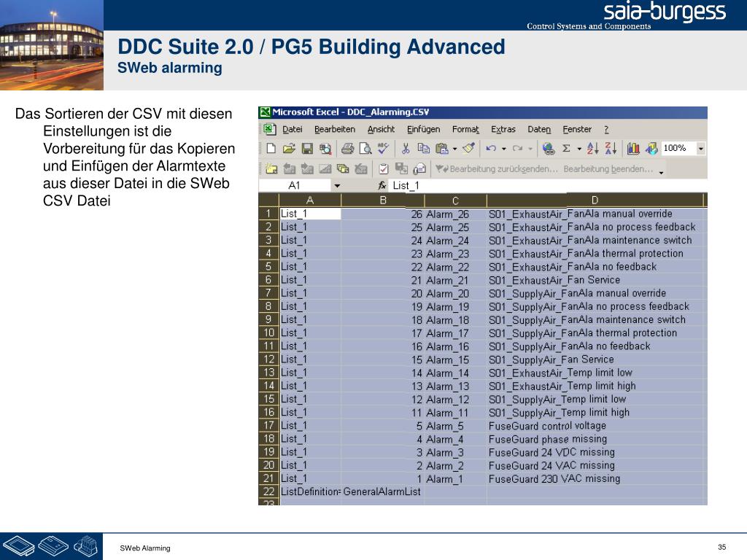Click the Next Comment icon

pyautogui.click(x=307, y=168)
